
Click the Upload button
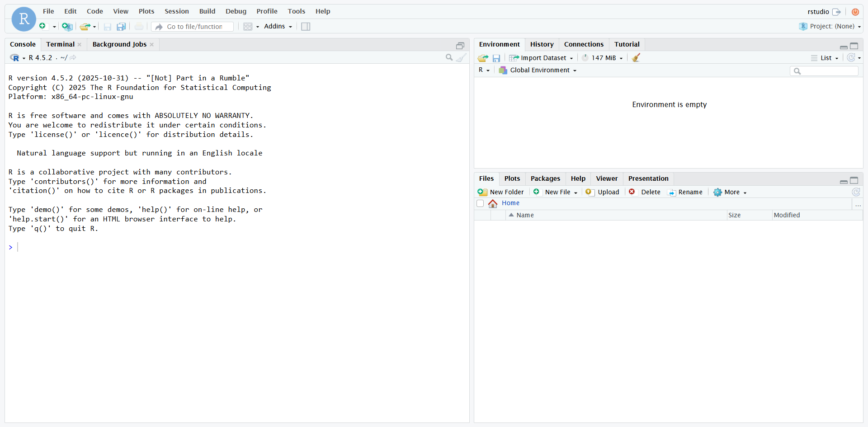(x=602, y=192)
